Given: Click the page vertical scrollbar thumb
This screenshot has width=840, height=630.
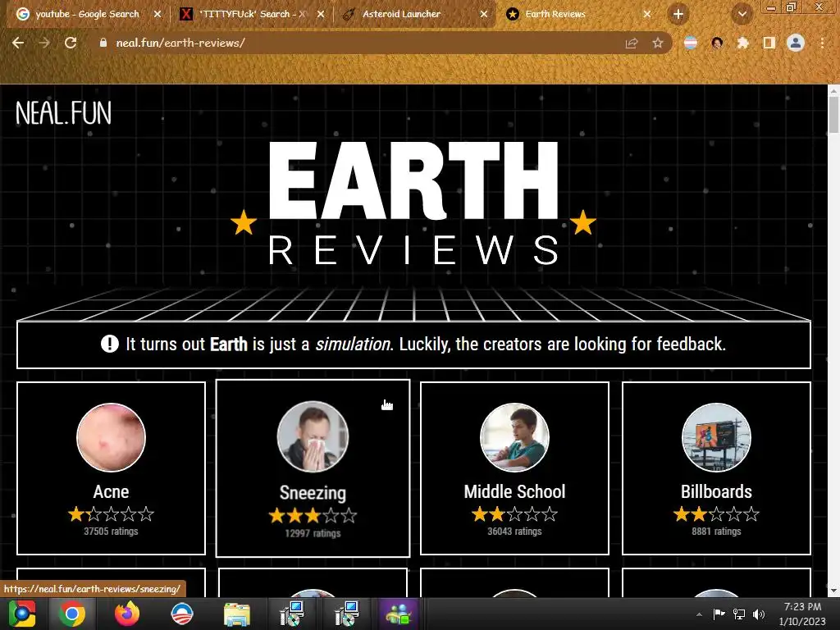Looking at the screenshot, I should click(x=833, y=115).
